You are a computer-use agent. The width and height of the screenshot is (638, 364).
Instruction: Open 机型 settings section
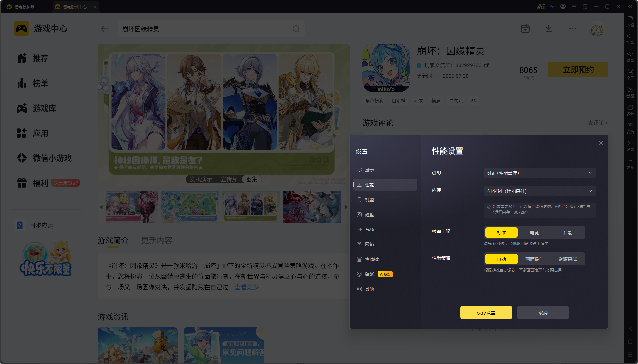point(385,200)
